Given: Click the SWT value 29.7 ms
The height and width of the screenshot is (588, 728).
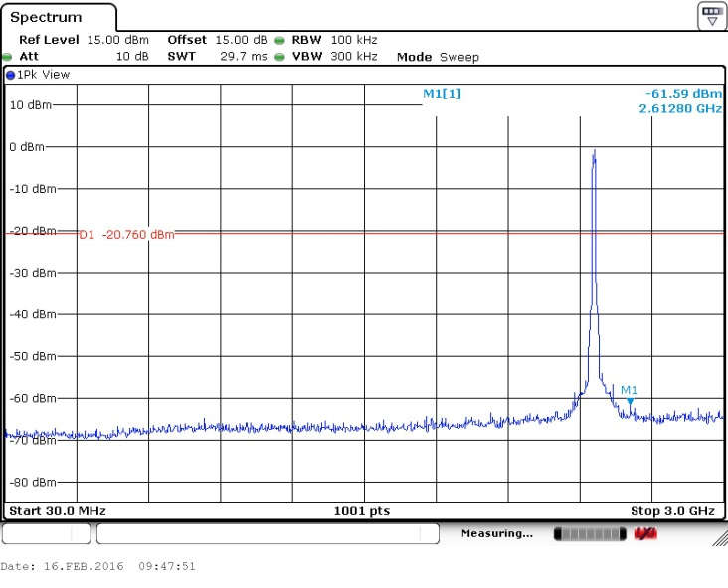Looking at the screenshot, I should 244,56.
